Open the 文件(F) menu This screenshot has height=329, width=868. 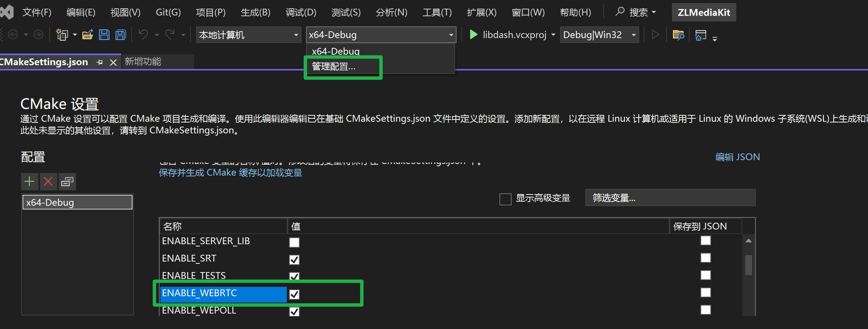tap(37, 12)
